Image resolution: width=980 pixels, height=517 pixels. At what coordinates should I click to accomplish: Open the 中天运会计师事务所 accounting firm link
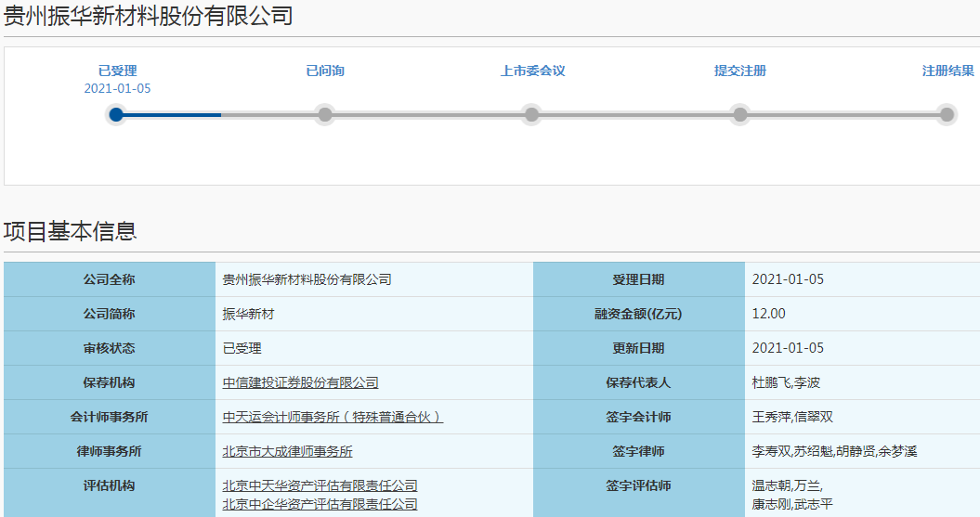tap(333, 417)
